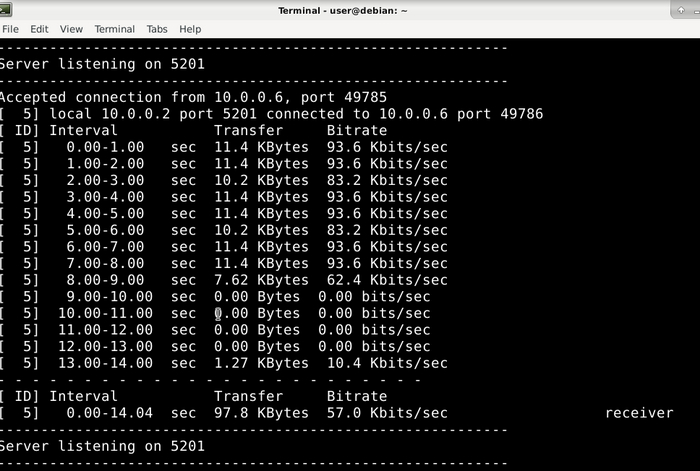Click the transfer value '1.27 KBytes'
The width and height of the screenshot is (700, 471).
coord(261,363)
